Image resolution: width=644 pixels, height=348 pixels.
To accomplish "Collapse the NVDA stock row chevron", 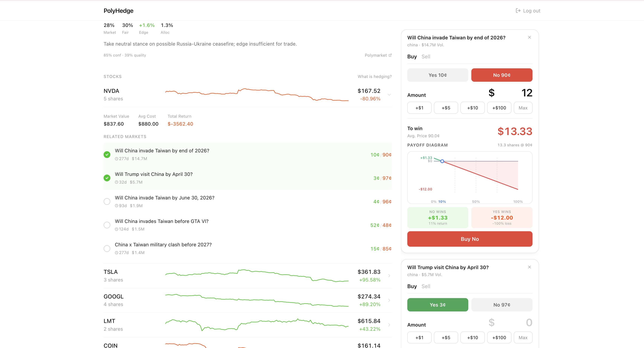I will coord(389,95).
